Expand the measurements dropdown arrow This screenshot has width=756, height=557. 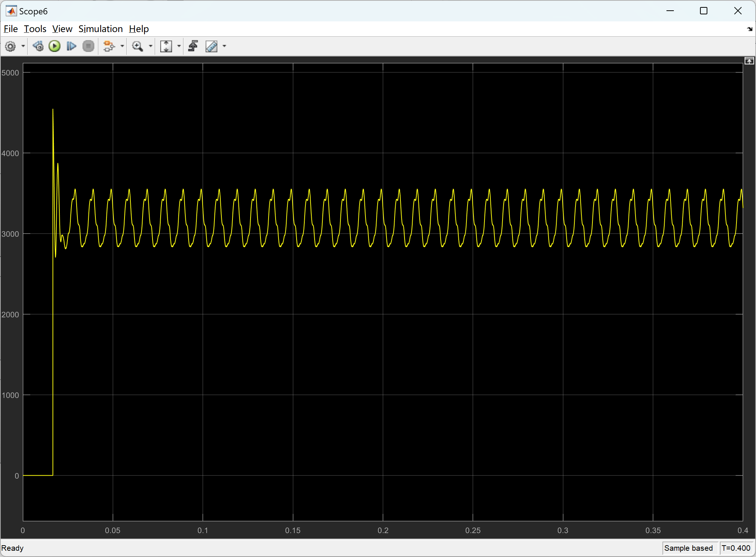click(224, 46)
